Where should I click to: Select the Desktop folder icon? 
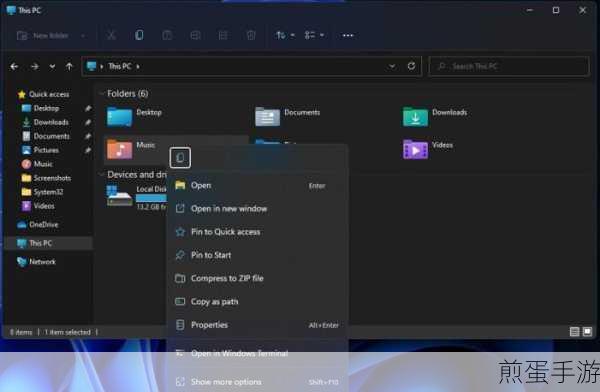point(119,117)
